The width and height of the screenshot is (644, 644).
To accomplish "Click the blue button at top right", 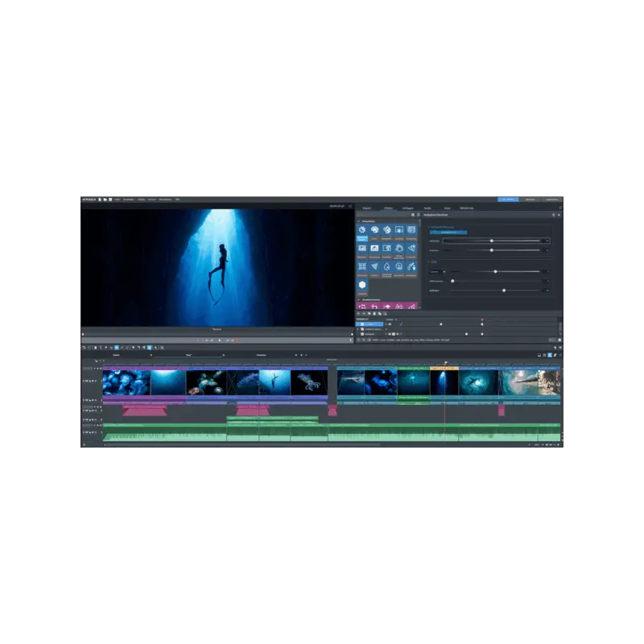I will coord(508,200).
